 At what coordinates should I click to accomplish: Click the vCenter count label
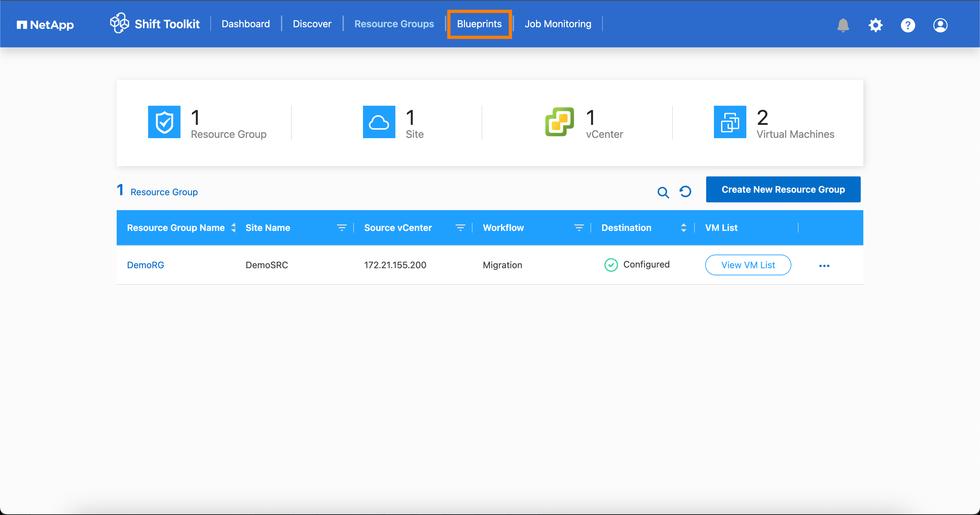pyautogui.click(x=604, y=134)
